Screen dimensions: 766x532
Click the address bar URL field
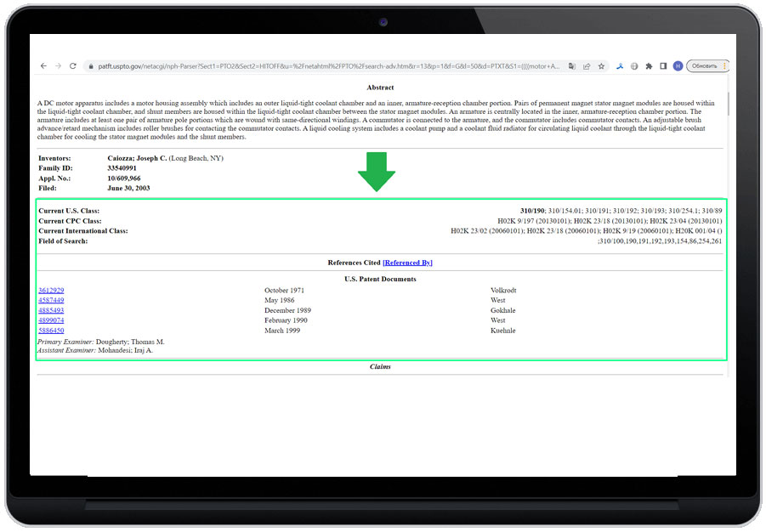(323, 65)
